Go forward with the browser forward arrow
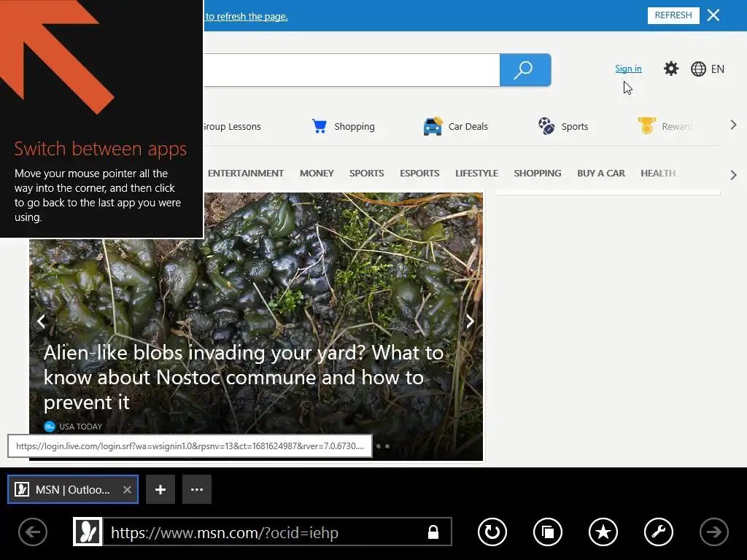Screen dimensions: 747x560 click(x=713, y=532)
